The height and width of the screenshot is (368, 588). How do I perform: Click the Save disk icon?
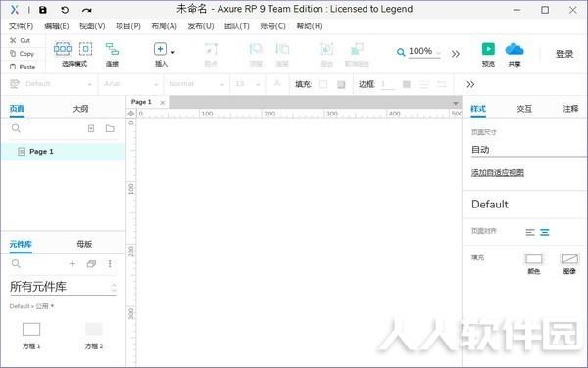point(43,10)
